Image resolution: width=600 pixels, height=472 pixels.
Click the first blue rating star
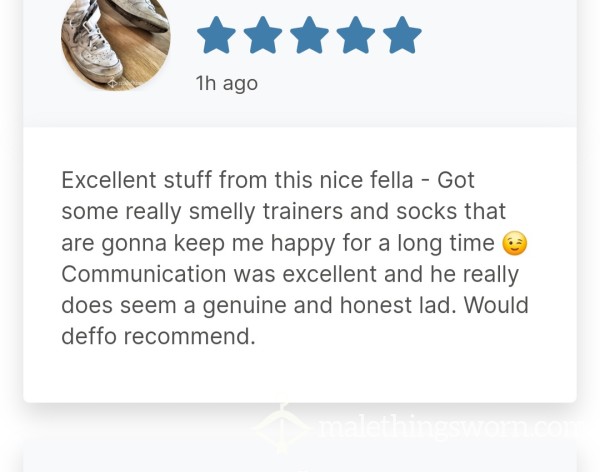pos(216,35)
